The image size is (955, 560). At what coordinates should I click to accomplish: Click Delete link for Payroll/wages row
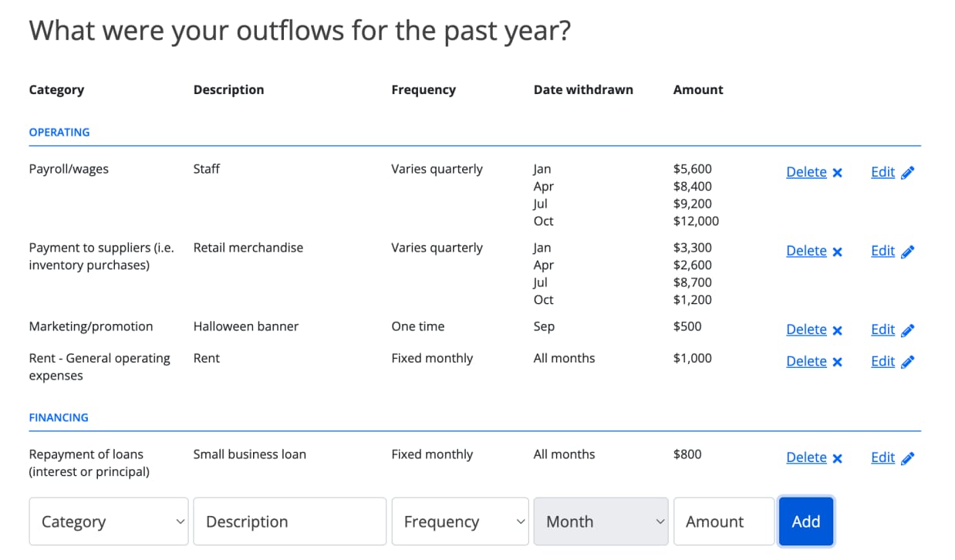pyautogui.click(x=806, y=172)
